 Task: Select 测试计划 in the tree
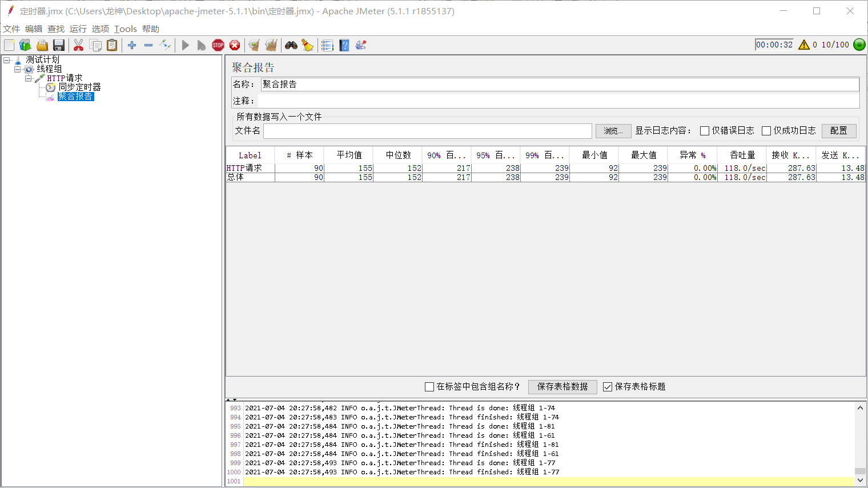pos(42,60)
